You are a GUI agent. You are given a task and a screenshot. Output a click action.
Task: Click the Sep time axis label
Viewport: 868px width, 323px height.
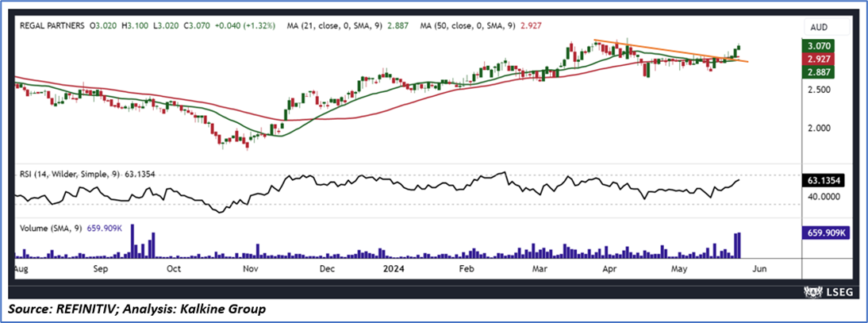[x=101, y=269]
